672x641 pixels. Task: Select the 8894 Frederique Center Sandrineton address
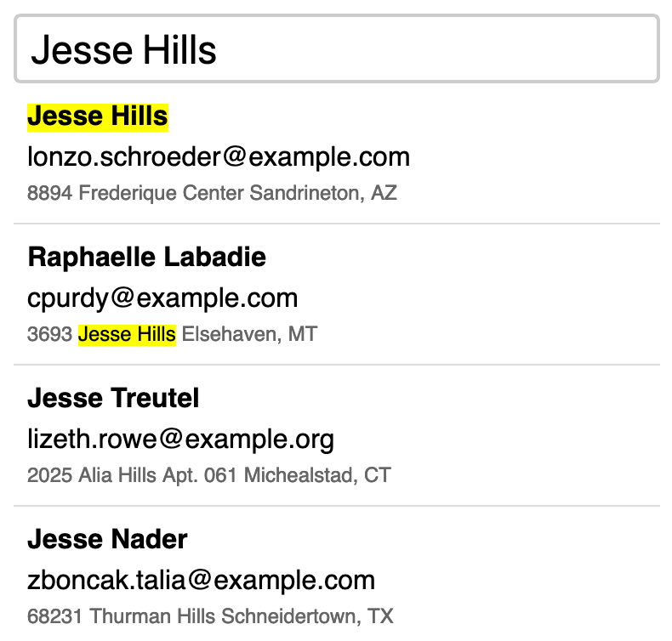pyautogui.click(x=212, y=193)
